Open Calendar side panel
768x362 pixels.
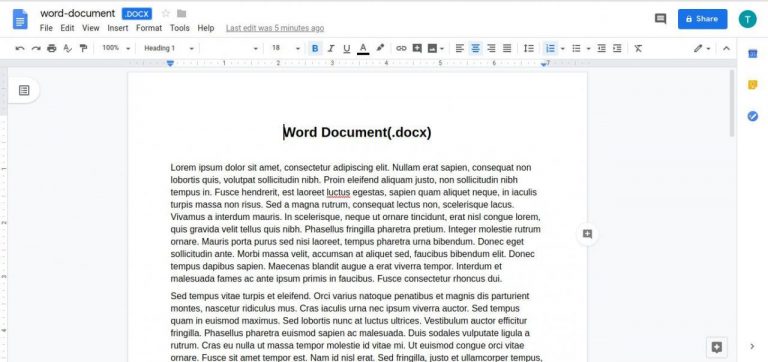(753, 54)
